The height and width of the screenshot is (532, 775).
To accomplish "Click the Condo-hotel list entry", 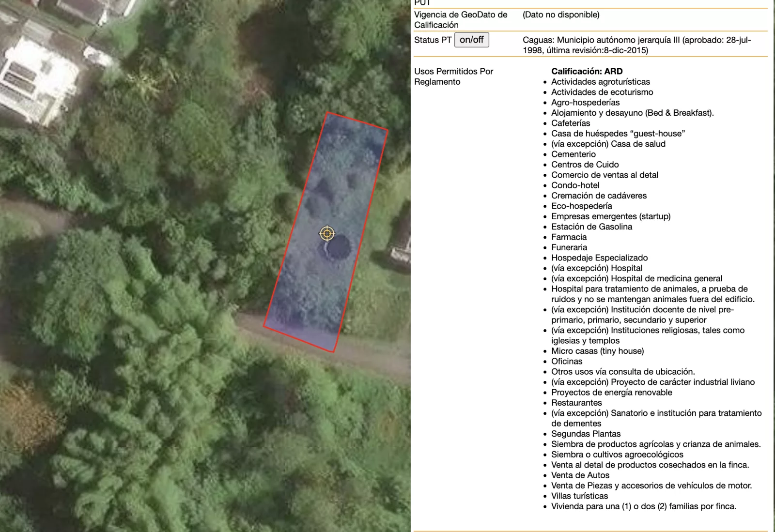I will click(x=575, y=185).
